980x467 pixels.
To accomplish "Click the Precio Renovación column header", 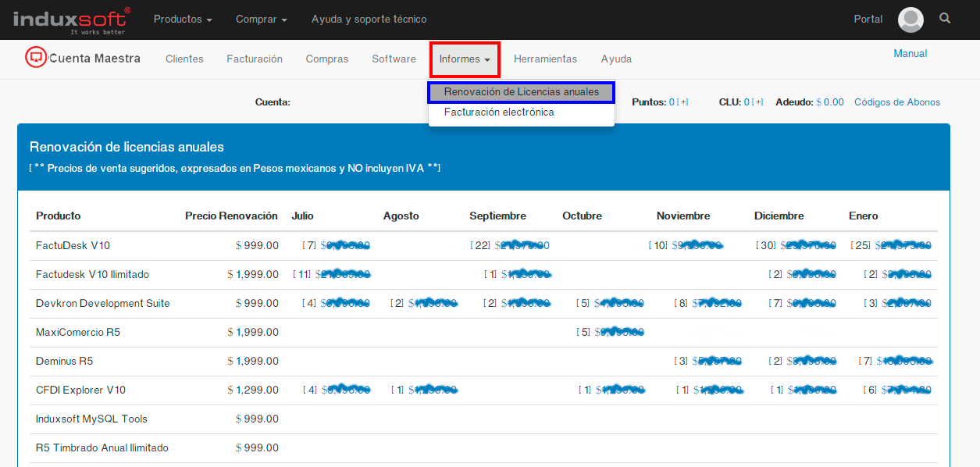I will tap(231, 216).
